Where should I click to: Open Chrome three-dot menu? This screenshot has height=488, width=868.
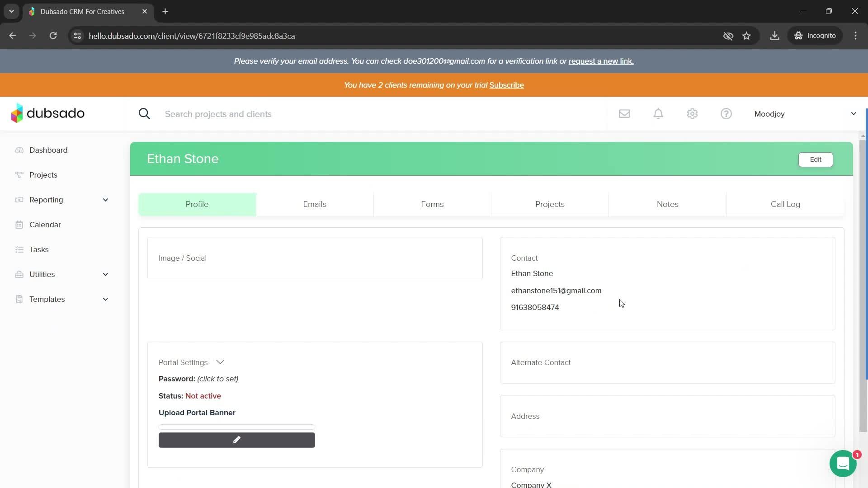pyautogui.click(x=855, y=36)
